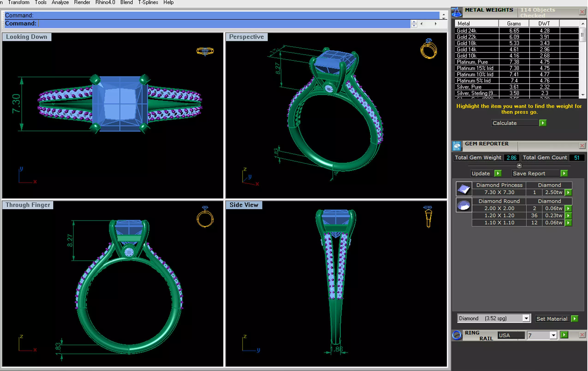
Task: Click the green arrow for 2.50tw princess row
Action: (568, 192)
